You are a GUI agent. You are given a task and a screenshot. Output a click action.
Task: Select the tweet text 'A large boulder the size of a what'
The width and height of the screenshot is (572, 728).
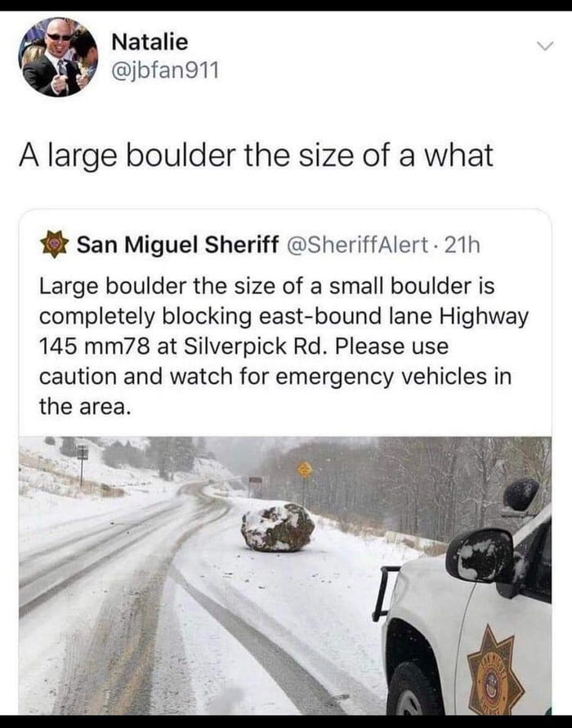pyautogui.click(x=256, y=155)
